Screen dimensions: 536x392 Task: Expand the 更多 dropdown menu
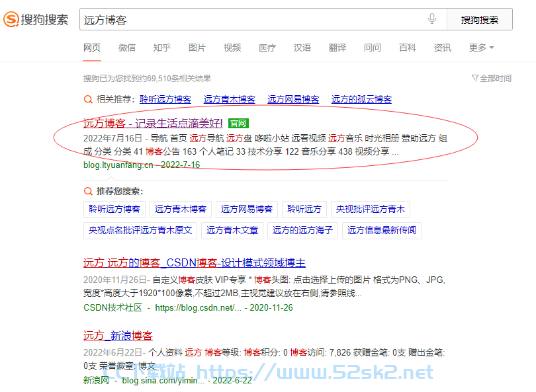tap(481, 48)
